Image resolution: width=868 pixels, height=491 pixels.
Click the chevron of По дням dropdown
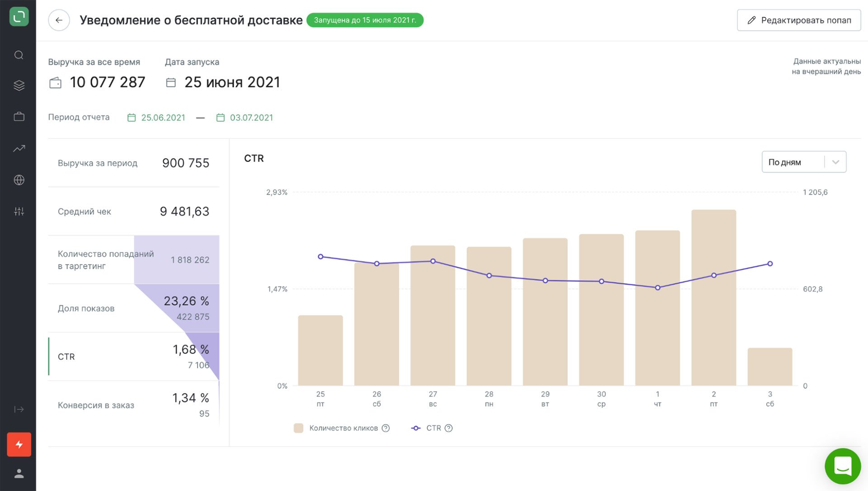click(835, 162)
